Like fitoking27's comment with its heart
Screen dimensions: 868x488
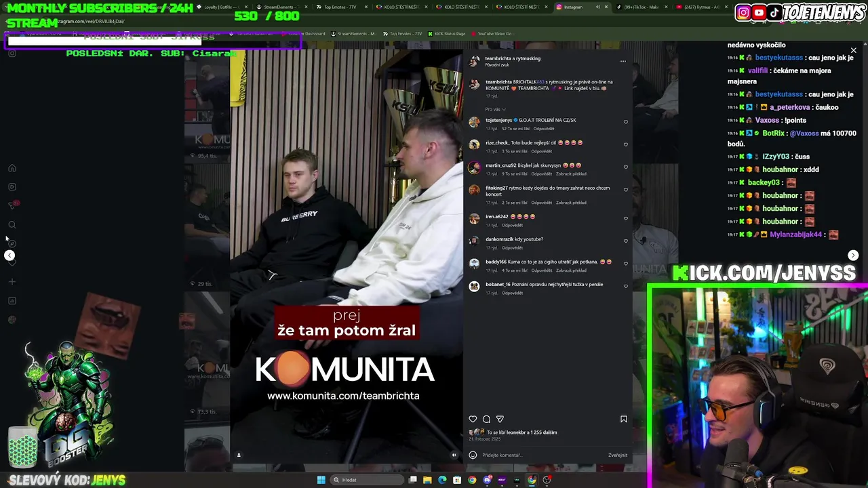[625, 190]
